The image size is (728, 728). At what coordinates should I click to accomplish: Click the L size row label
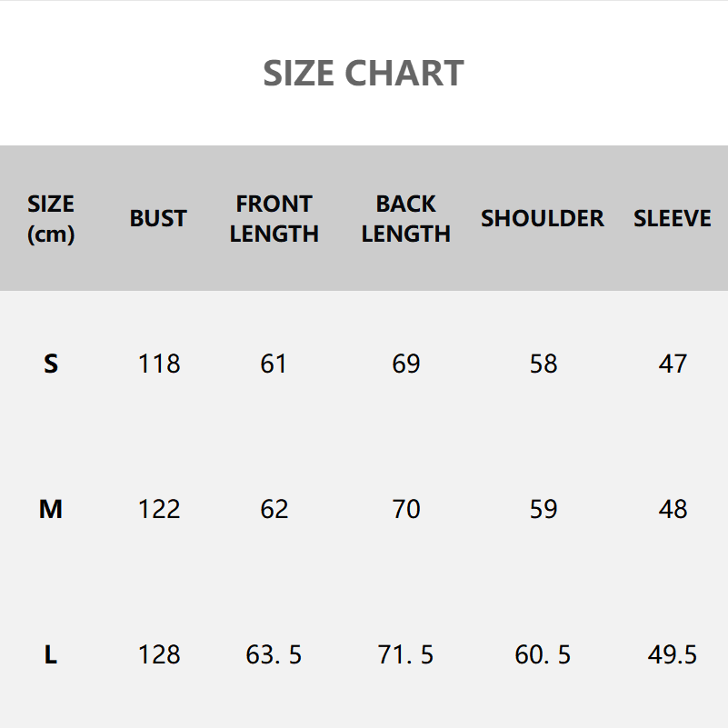point(51,654)
